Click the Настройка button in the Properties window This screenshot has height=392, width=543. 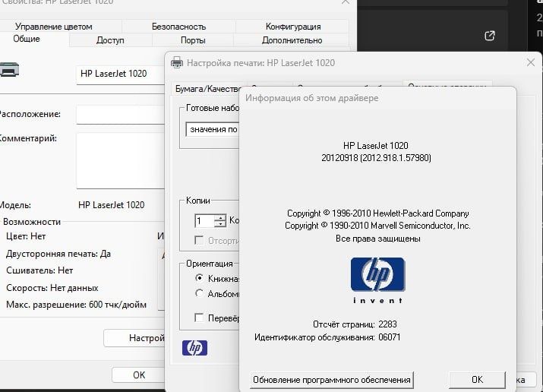point(134,337)
